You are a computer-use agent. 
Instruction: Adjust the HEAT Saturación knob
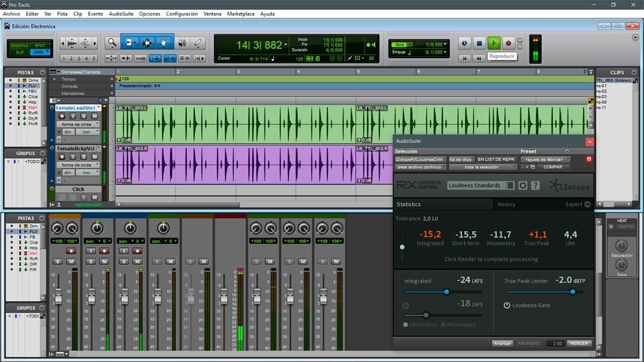tap(621, 246)
